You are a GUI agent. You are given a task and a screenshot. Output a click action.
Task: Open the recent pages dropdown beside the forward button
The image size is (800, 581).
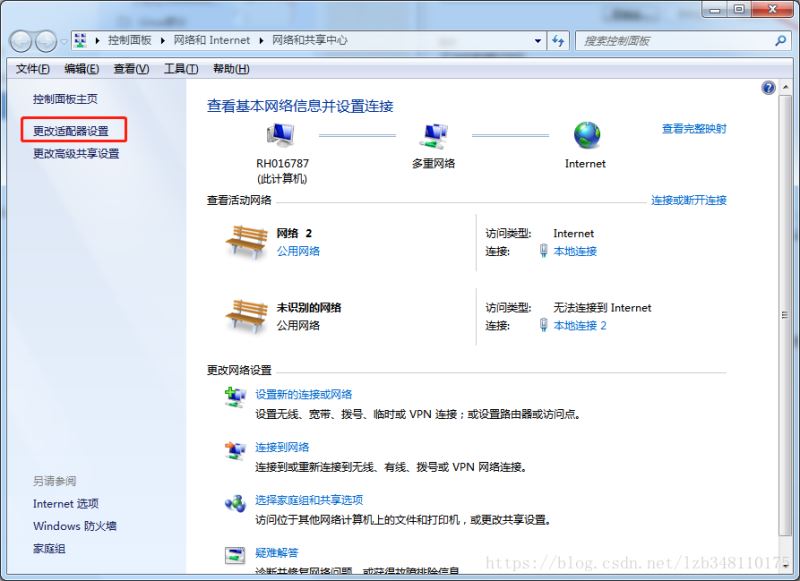coord(65,41)
